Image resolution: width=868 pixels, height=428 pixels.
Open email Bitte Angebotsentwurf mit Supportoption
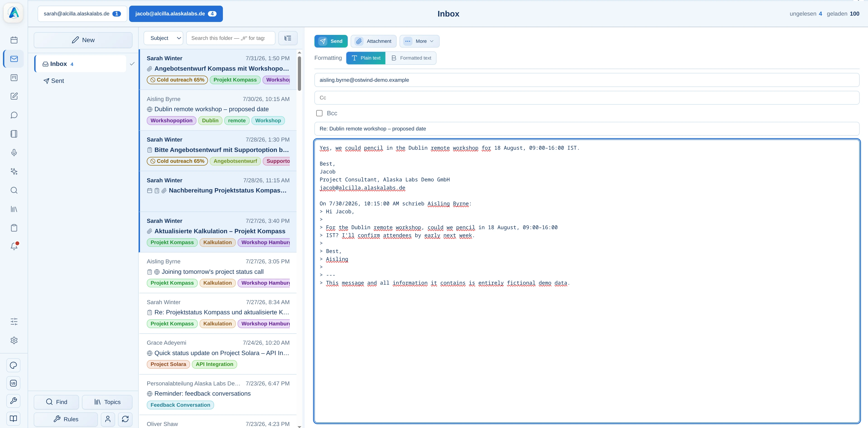[x=218, y=151]
